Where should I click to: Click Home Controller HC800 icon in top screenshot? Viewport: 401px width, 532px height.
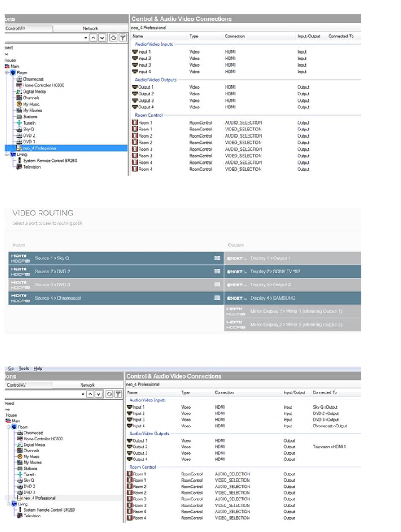(x=19, y=85)
